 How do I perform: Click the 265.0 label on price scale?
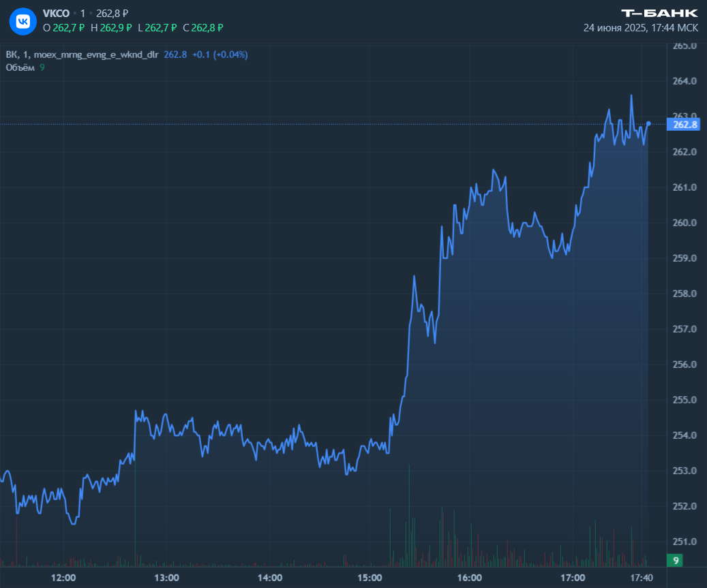tap(685, 46)
